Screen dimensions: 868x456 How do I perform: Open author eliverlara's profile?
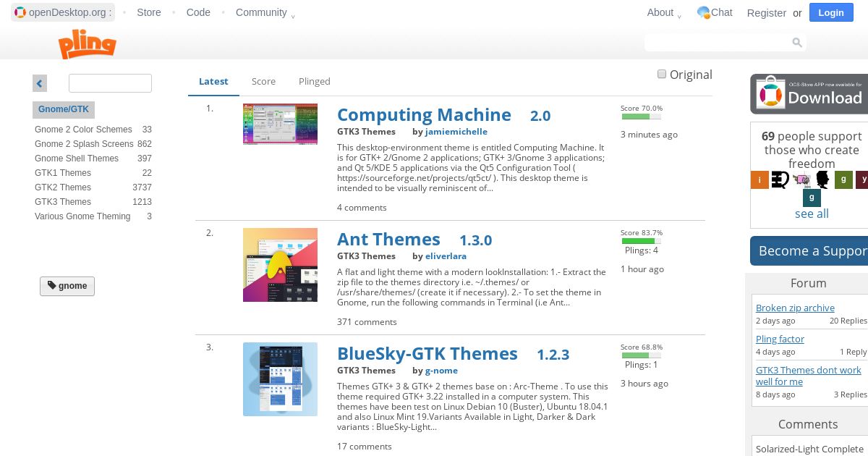tap(446, 256)
